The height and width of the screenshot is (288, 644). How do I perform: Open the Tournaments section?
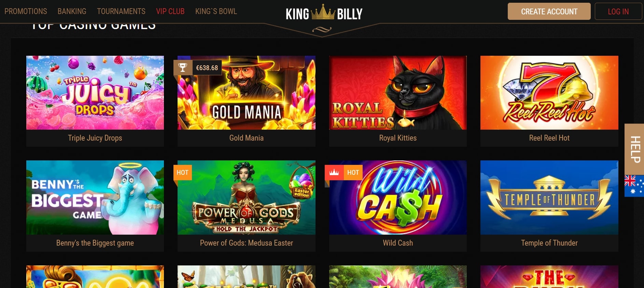pyautogui.click(x=121, y=11)
